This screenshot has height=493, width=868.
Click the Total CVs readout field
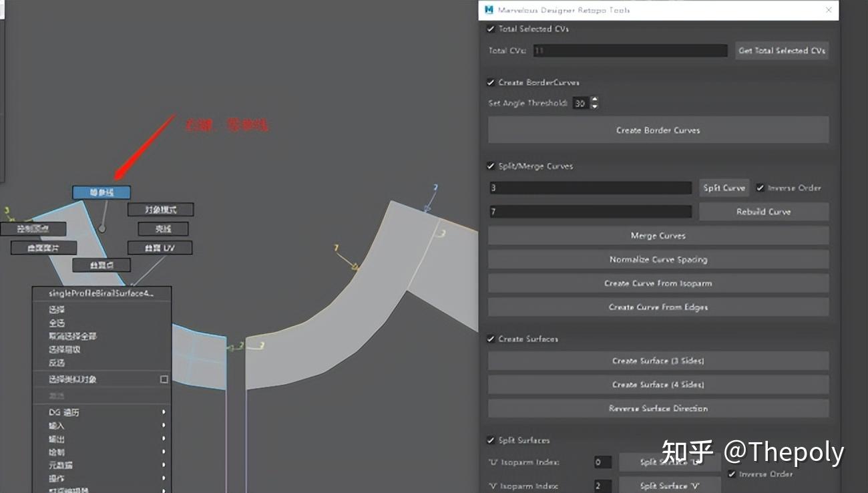(x=630, y=51)
